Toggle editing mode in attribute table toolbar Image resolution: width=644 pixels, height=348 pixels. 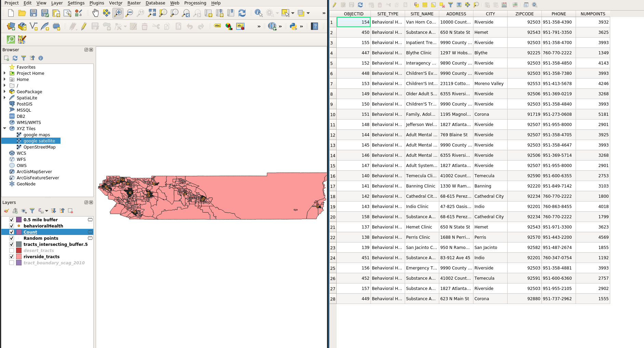[x=334, y=5]
